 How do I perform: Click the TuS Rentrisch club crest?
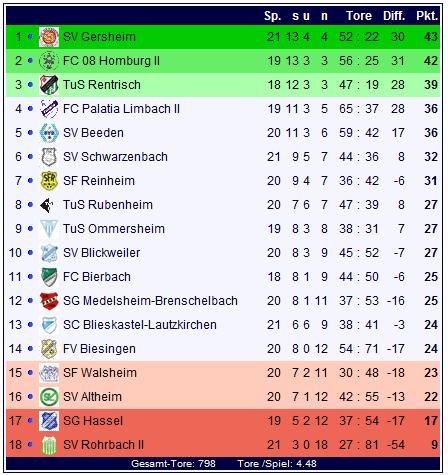(x=49, y=85)
